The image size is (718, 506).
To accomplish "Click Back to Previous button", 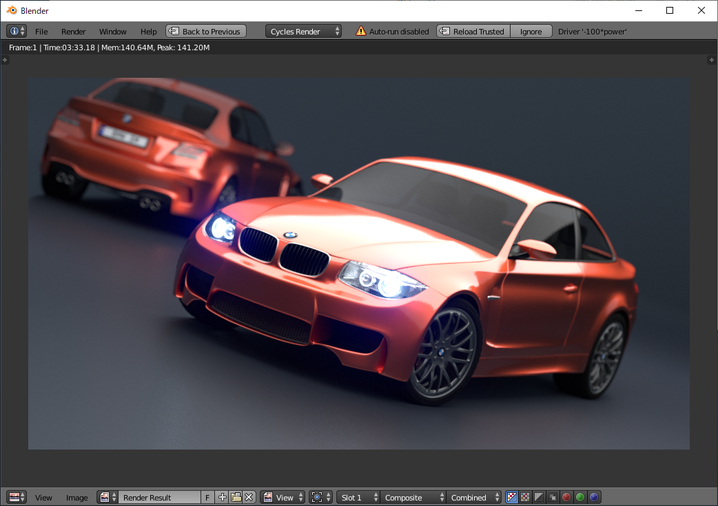I will 206,31.
